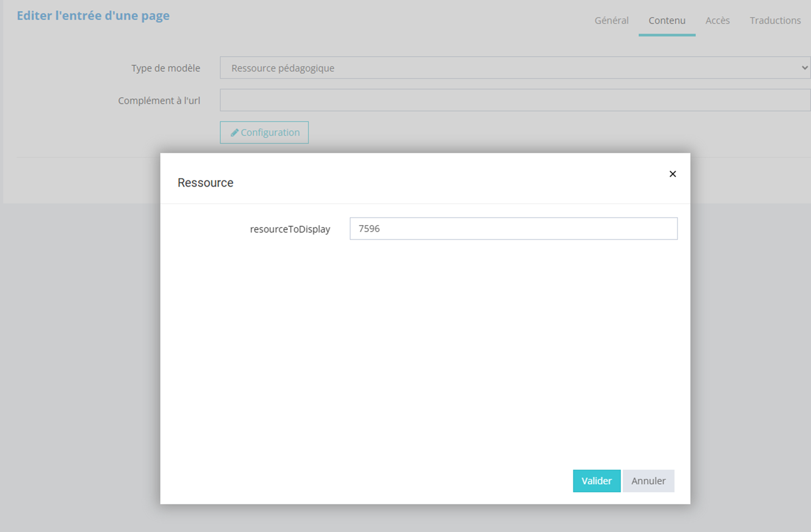Open the Contenu tab
The height and width of the screenshot is (532, 811).
pos(666,20)
